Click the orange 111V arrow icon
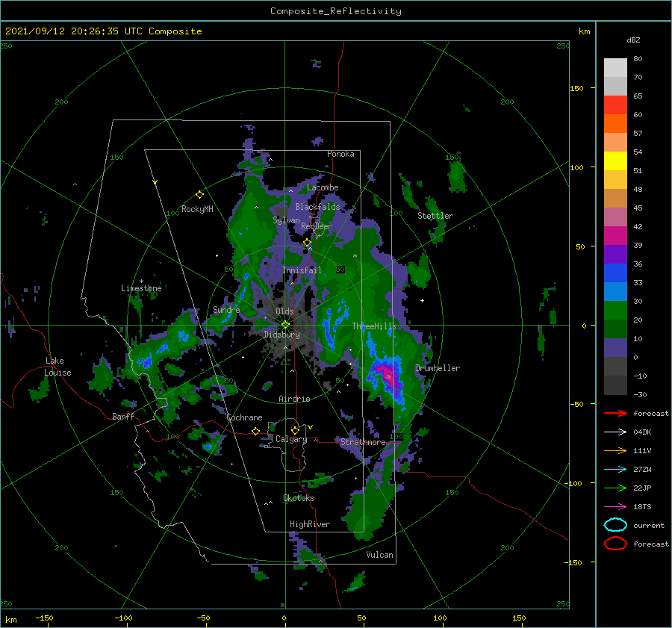672x628 pixels. point(615,450)
